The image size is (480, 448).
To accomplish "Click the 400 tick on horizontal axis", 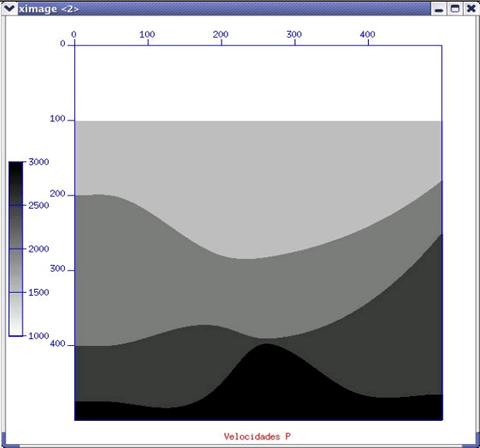I will (x=367, y=35).
